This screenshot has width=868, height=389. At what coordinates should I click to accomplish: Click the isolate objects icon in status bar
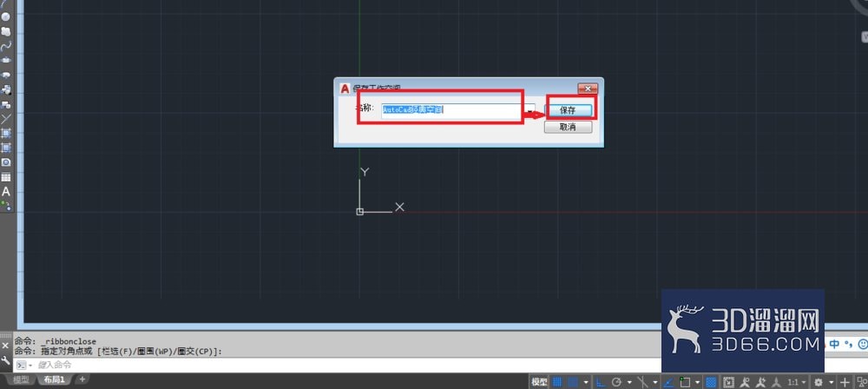coord(861,382)
